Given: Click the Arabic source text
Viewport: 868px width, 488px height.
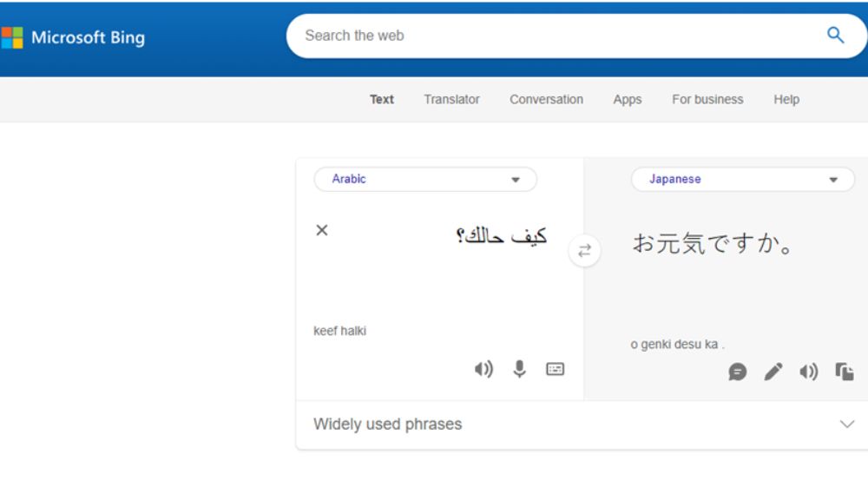Looking at the screenshot, I should pyautogui.click(x=502, y=235).
